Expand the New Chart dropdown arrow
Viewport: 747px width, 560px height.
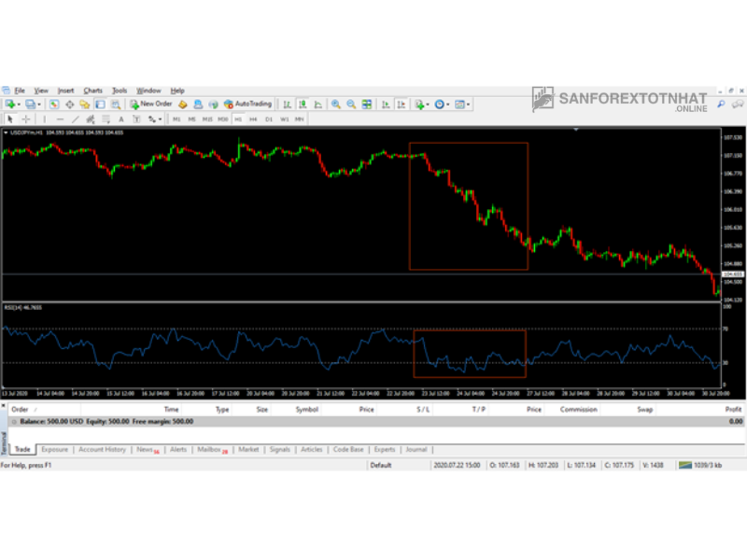click(x=19, y=105)
